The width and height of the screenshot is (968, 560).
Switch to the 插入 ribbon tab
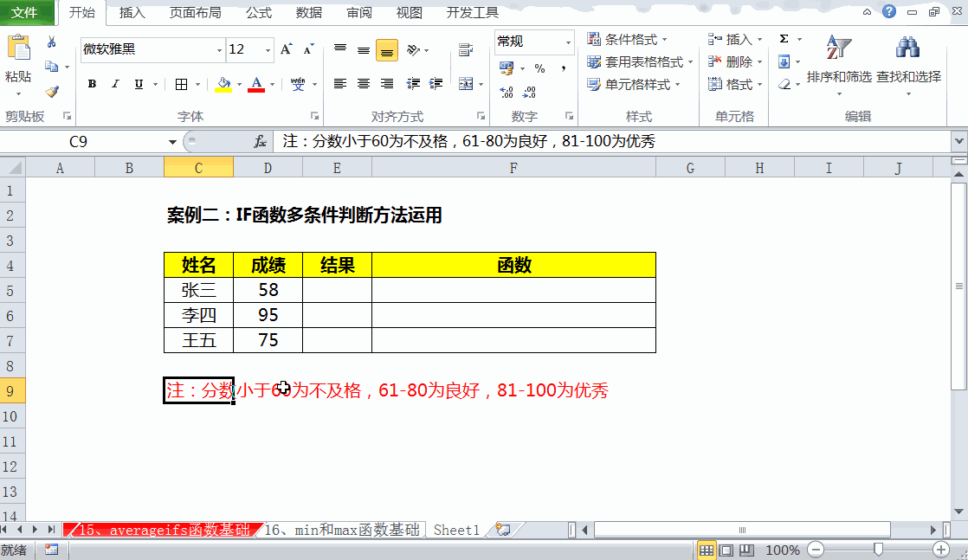(132, 13)
